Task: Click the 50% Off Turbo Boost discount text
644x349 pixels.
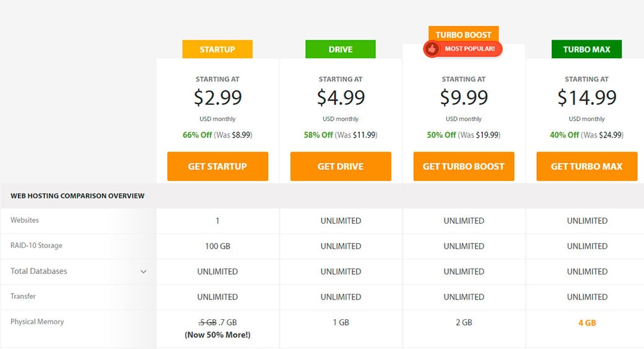Action: click(442, 135)
